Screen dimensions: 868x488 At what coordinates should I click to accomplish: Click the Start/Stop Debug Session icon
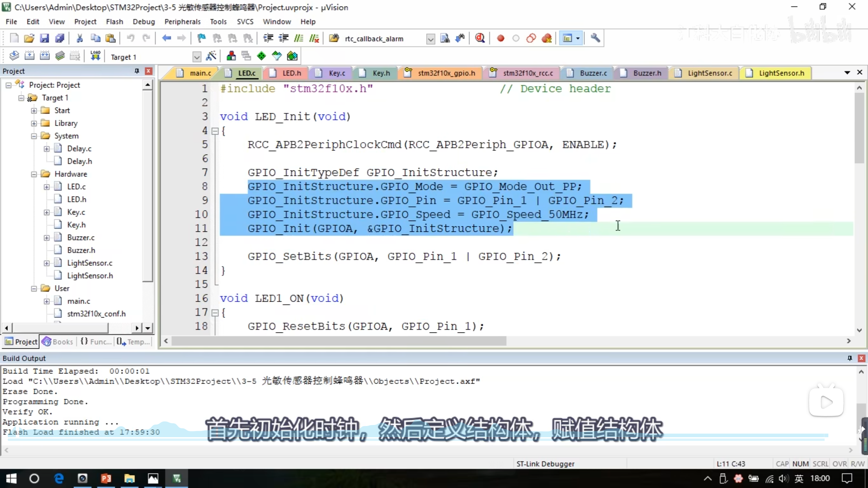point(480,38)
